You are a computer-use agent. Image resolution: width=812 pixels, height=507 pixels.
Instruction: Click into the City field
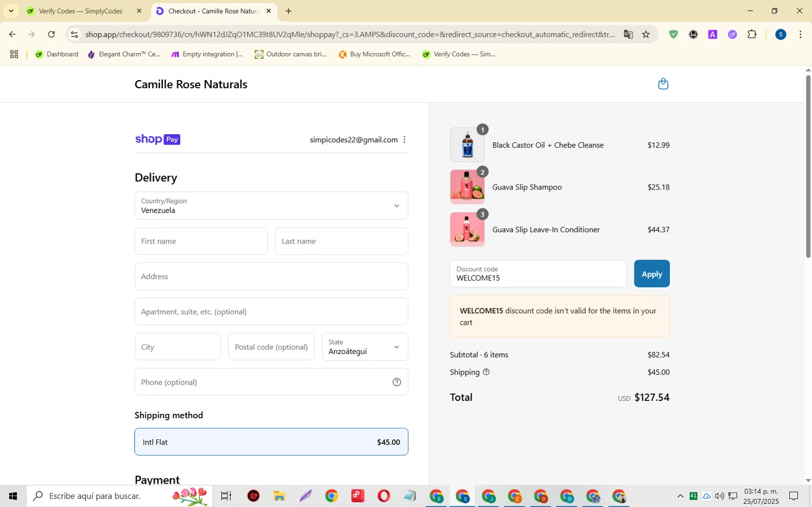point(178,347)
